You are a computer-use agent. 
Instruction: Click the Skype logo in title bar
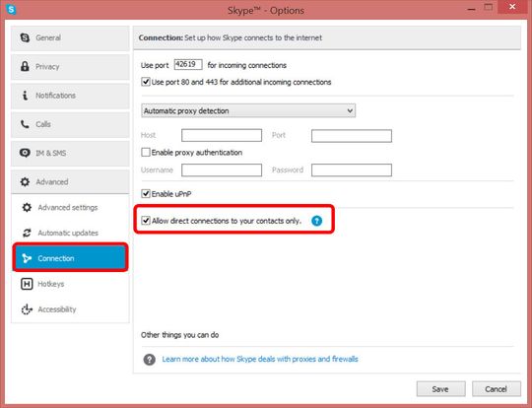11,9
